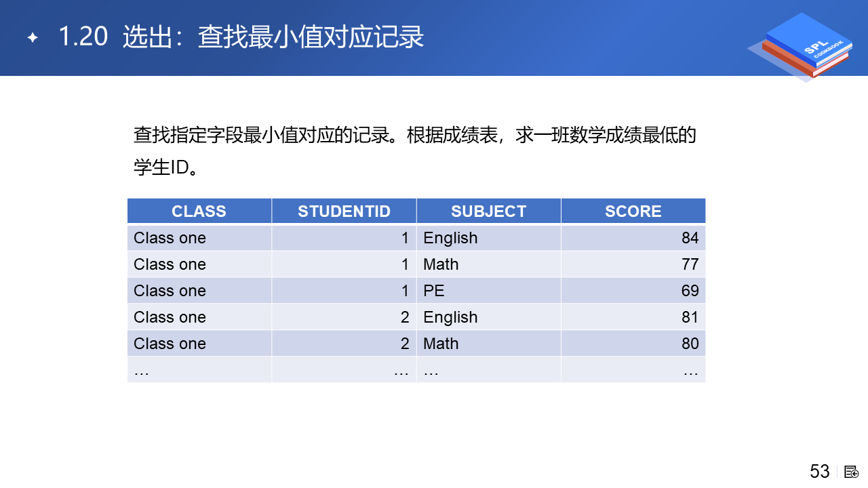The height and width of the screenshot is (488, 868).
Task: Click the SPL Cookbook book logo
Action: [800, 46]
